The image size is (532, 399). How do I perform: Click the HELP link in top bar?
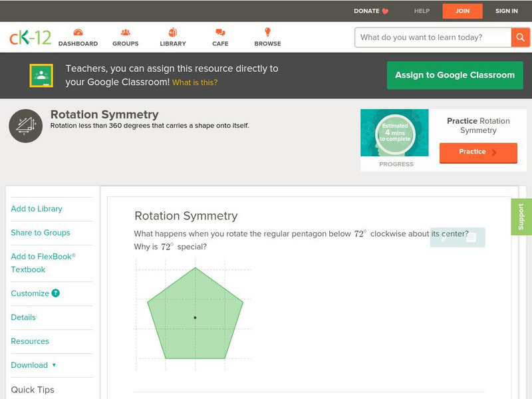pos(422,11)
